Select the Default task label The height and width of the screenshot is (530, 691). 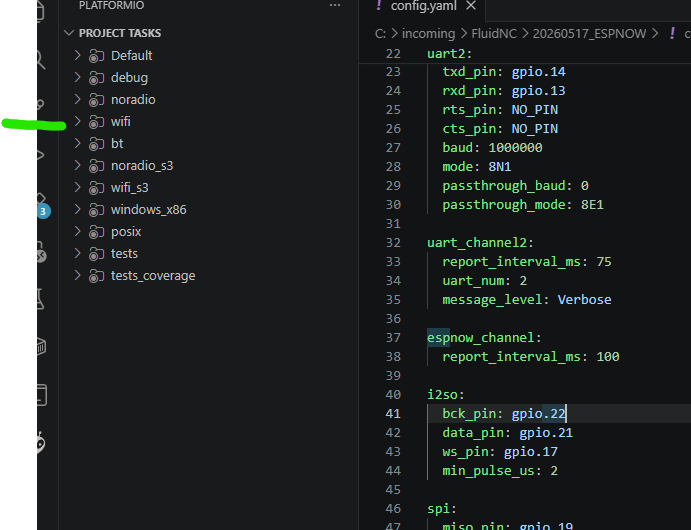131,56
